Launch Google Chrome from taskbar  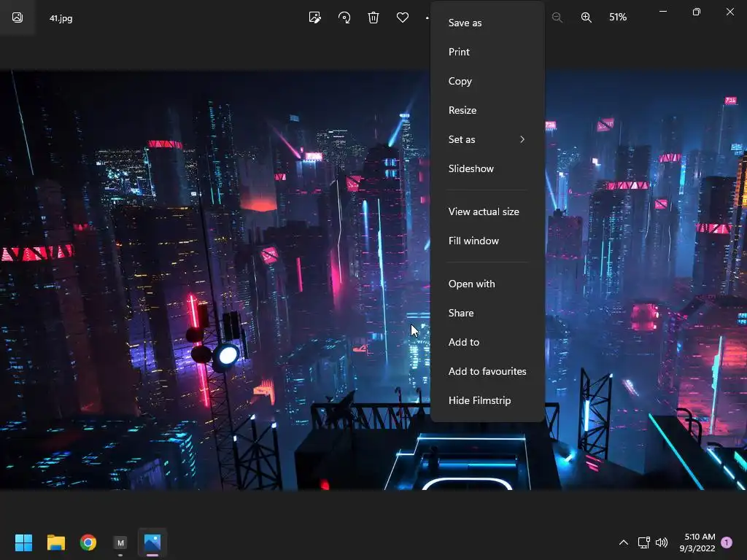(x=88, y=542)
